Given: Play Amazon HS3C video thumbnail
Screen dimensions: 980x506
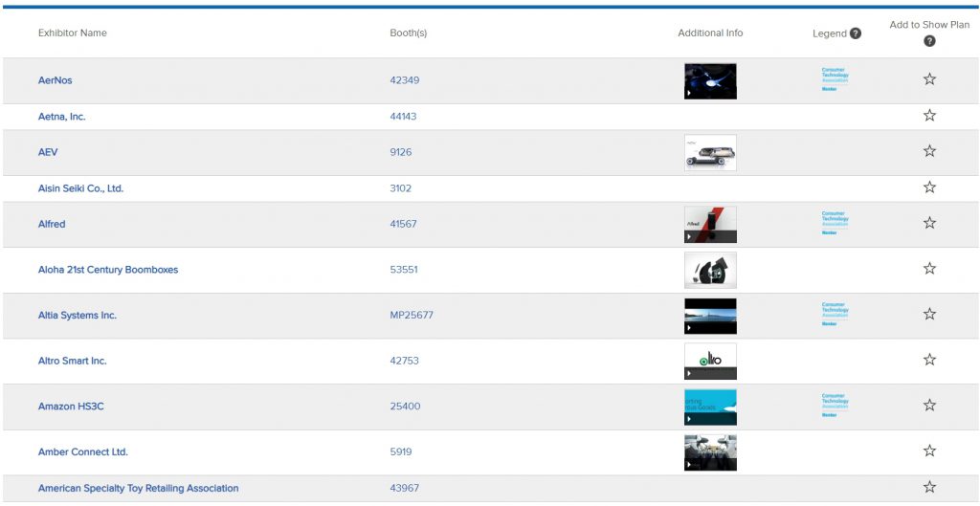Looking at the screenshot, I should click(x=710, y=407).
